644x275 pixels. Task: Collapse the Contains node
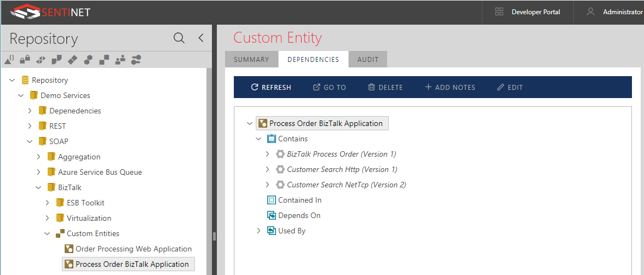pyautogui.click(x=258, y=139)
